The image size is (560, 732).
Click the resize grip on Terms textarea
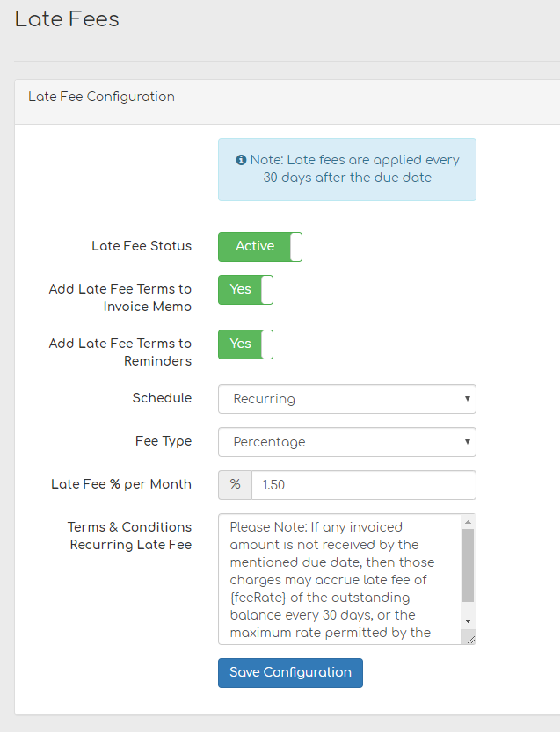point(470,639)
